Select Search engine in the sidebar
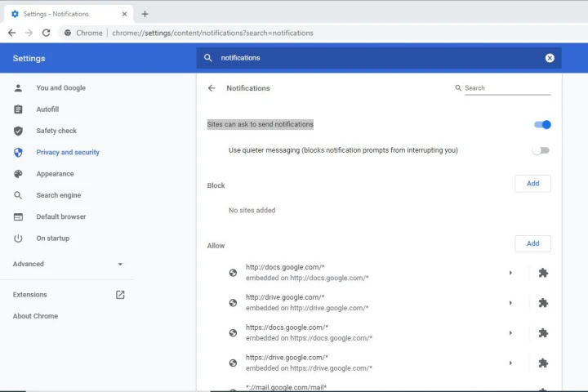 pyautogui.click(x=58, y=195)
